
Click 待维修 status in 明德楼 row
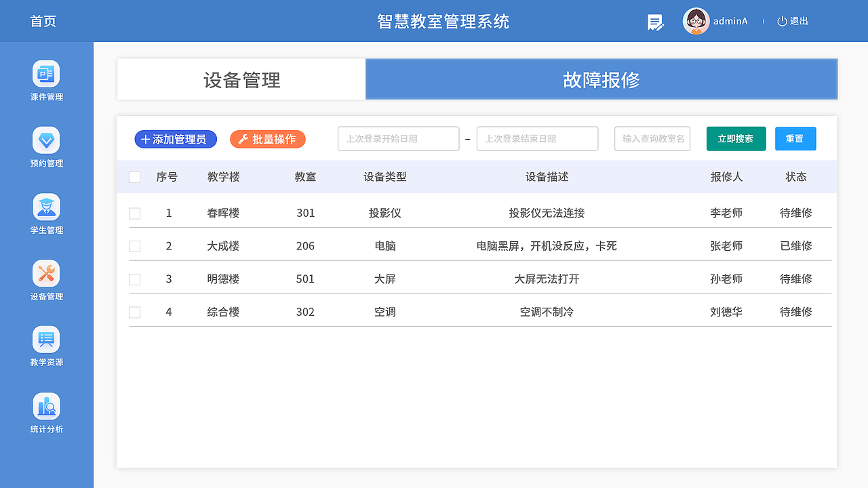pyautogui.click(x=796, y=279)
